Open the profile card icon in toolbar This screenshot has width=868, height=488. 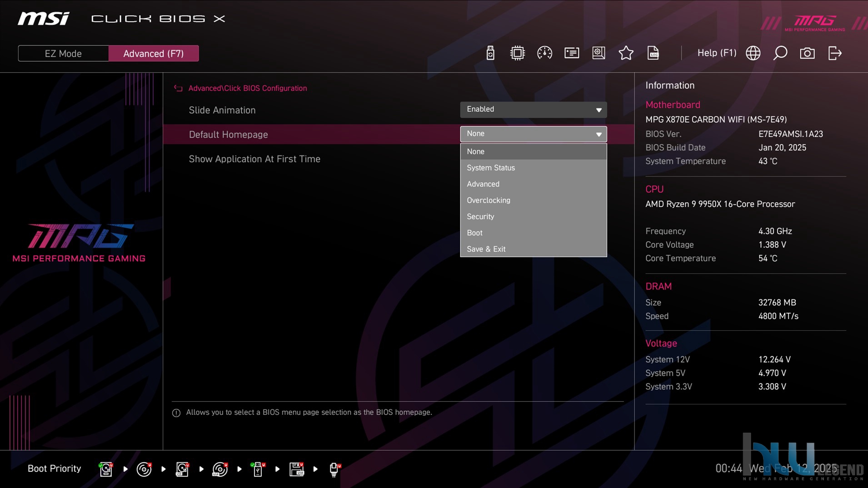572,53
